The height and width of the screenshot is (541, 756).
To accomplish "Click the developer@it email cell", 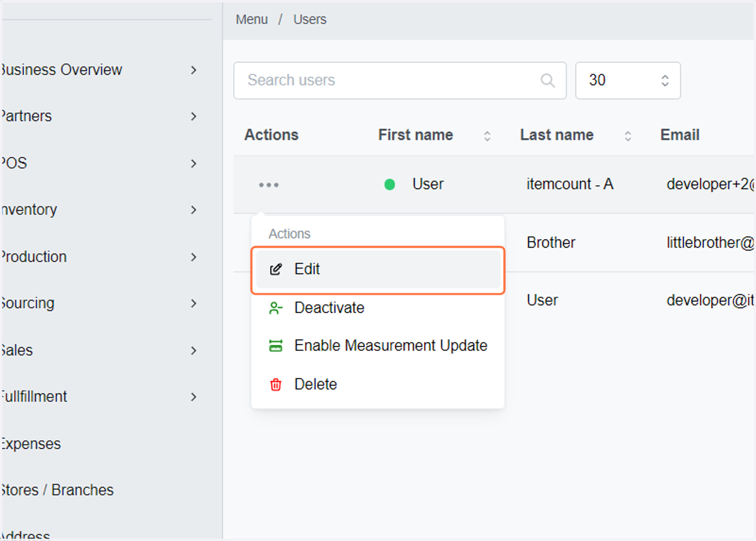I will click(711, 300).
